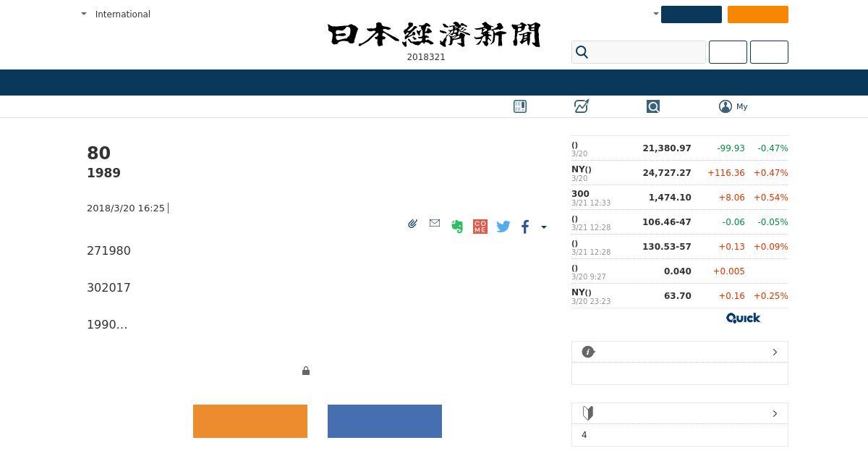Click the NY crude value 63.70

pos(678,295)
